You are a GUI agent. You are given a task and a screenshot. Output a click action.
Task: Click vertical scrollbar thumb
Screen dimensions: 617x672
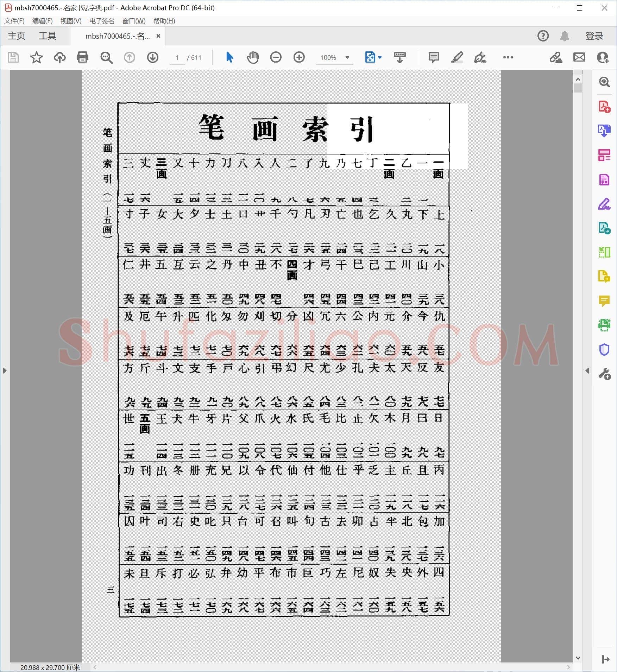[578, 88]
